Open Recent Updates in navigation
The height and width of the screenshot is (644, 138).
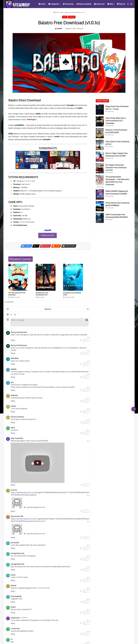84,4
